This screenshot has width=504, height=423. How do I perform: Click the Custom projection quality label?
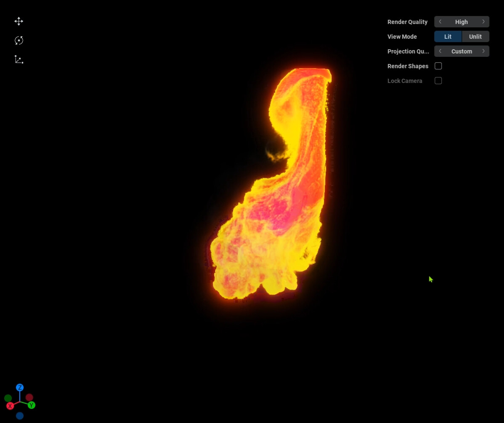462,51
